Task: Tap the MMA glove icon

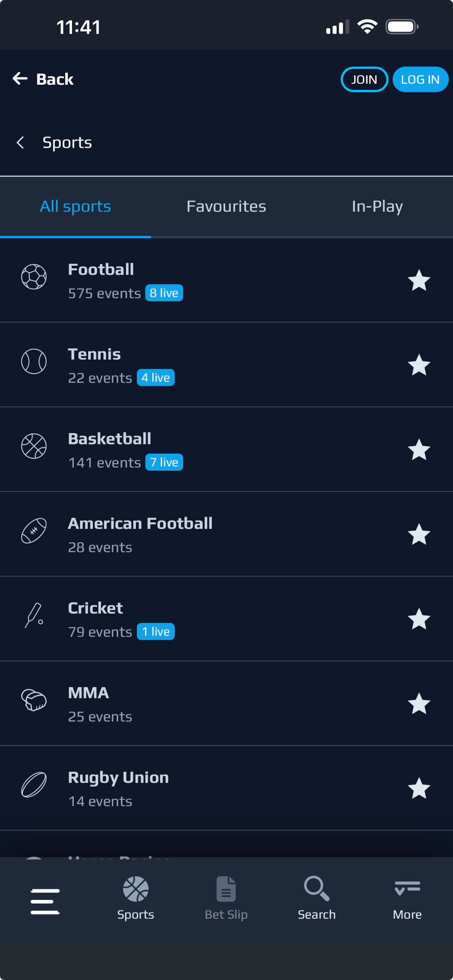Action: (x=34, y=700)
